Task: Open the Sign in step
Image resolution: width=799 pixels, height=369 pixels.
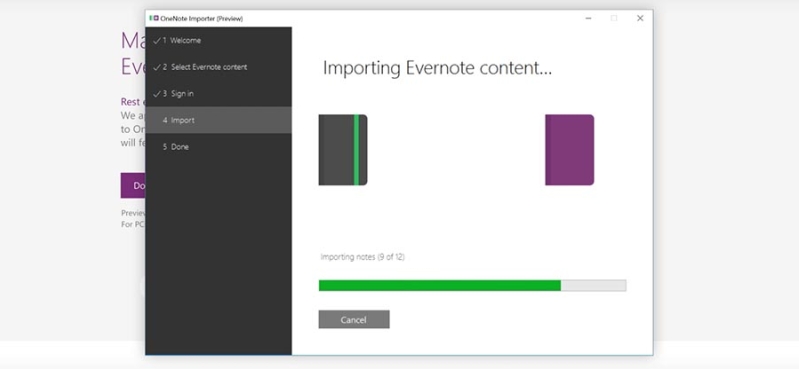Action: (x=218, y=94)
